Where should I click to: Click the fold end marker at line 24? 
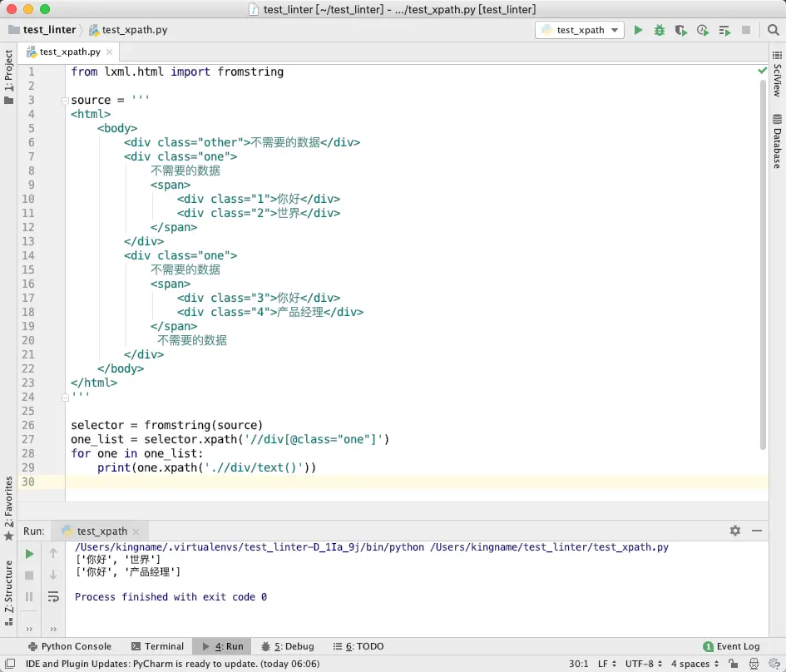65,398
